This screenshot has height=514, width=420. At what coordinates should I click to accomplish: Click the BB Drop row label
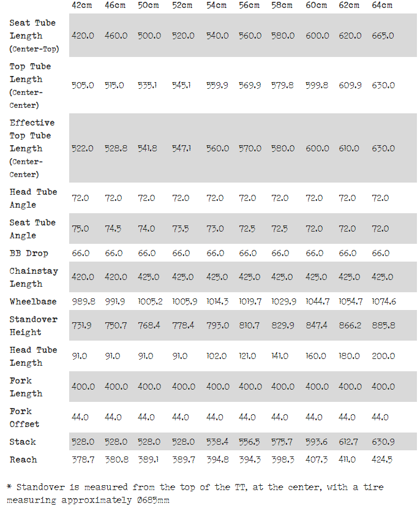pos(29,253)
